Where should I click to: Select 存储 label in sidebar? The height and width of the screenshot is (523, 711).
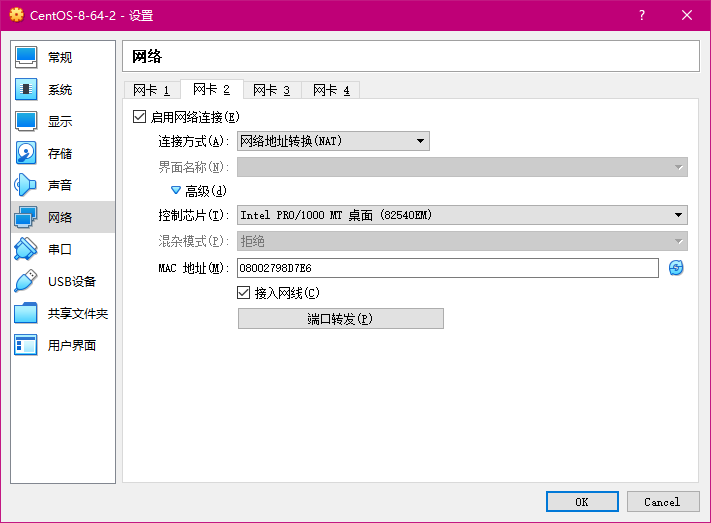coord(60,153)
